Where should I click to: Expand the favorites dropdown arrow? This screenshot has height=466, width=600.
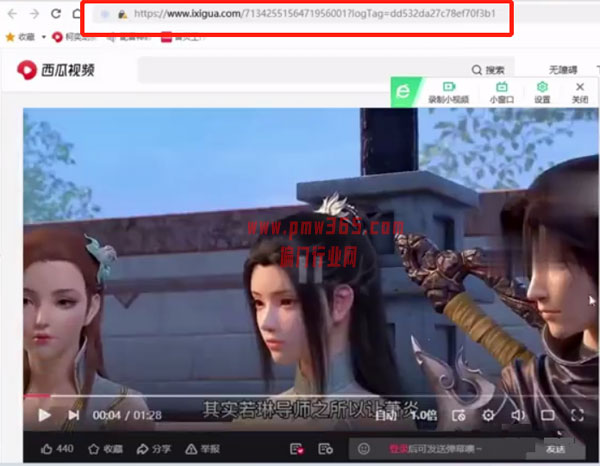tap(44, 37)
